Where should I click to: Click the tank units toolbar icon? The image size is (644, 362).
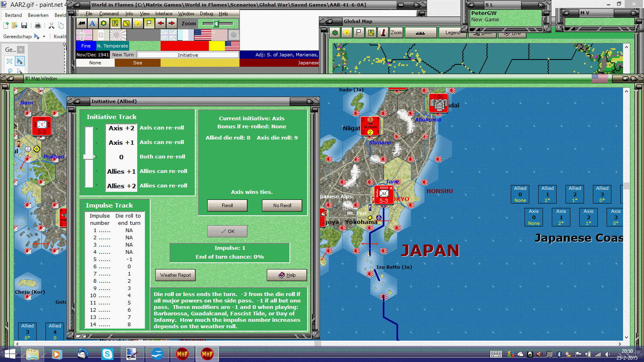(x=82, y=23)
